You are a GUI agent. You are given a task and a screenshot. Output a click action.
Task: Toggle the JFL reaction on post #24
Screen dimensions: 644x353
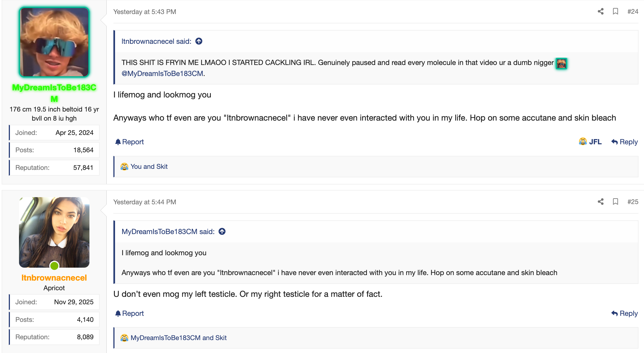(x=590, y=142)
